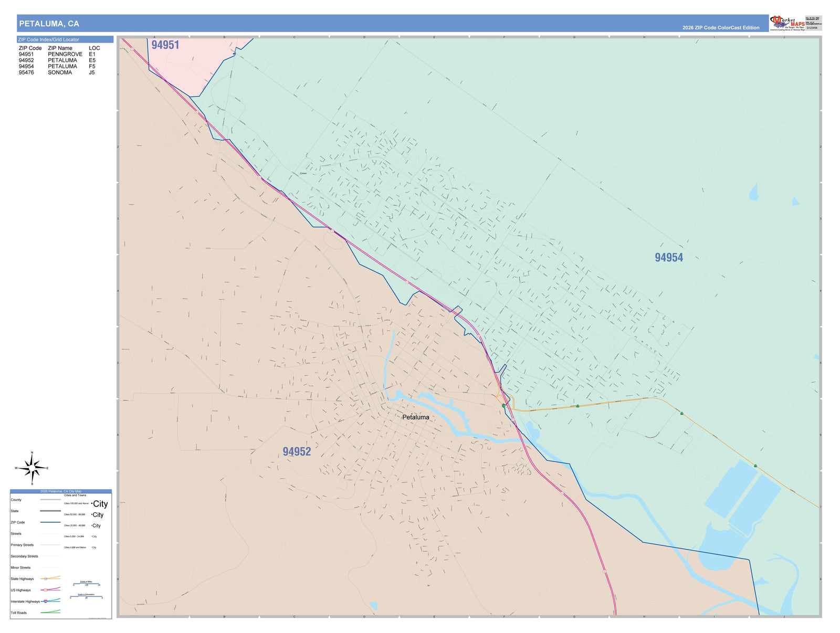The width and height of the screenshot is (840, 633).
Task: Click the 94952 ZIP label on the map
Action: [297, 452]
